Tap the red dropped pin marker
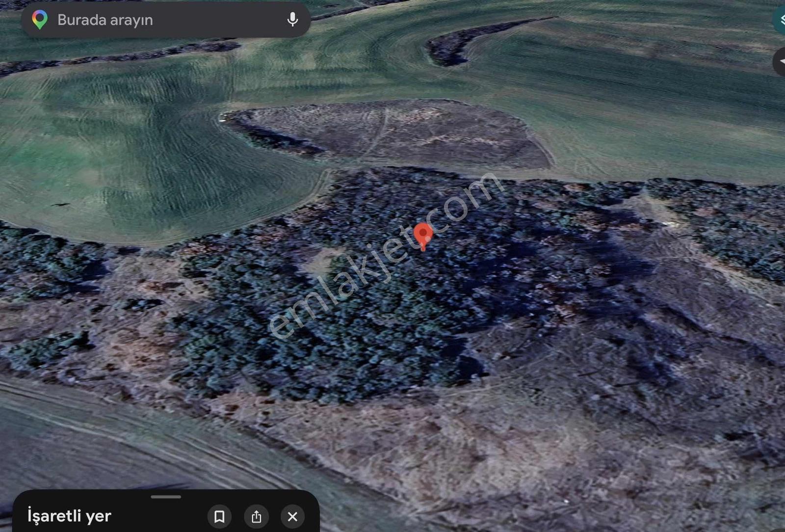 click(x=423, y=237)
